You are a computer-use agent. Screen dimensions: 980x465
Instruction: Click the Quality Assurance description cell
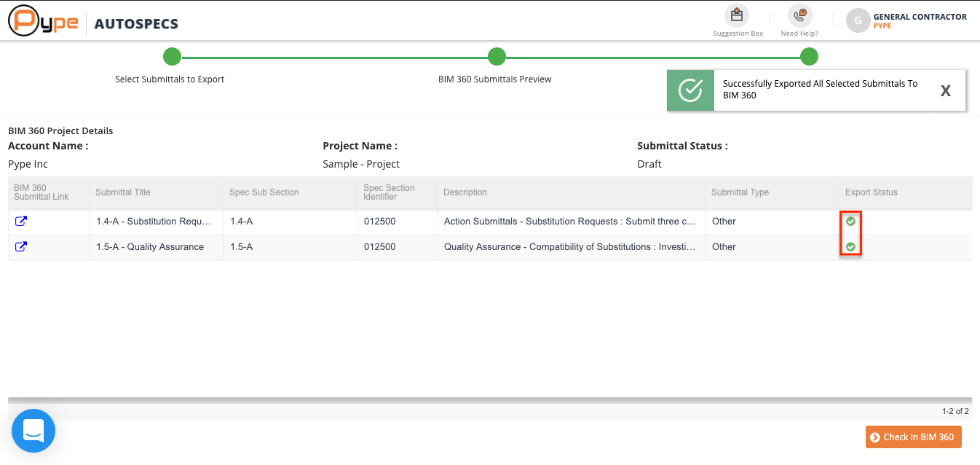(x=569, y=247)
